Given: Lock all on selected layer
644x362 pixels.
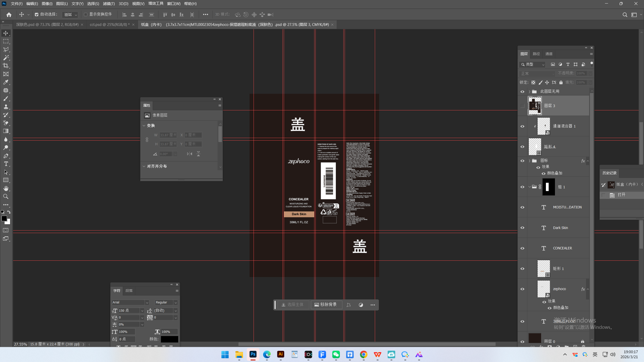Looking at the screenshot, I should 561,82.
